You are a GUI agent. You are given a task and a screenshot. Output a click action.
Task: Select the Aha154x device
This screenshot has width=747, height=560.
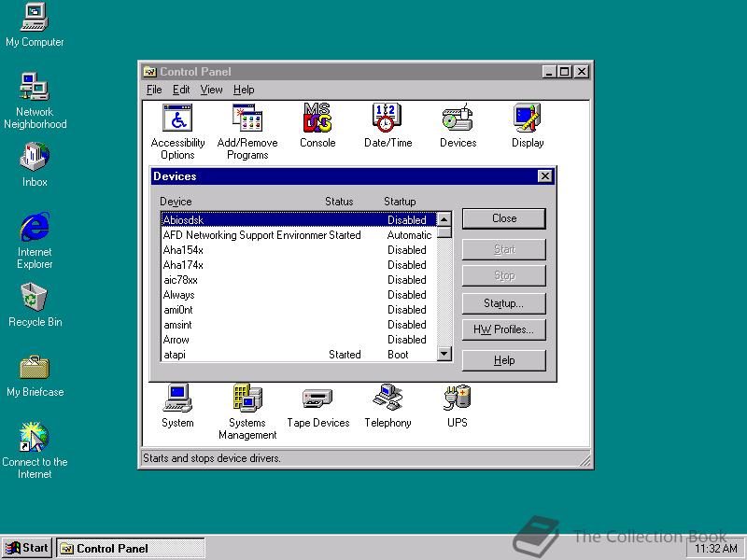click(x=299, y=250)
